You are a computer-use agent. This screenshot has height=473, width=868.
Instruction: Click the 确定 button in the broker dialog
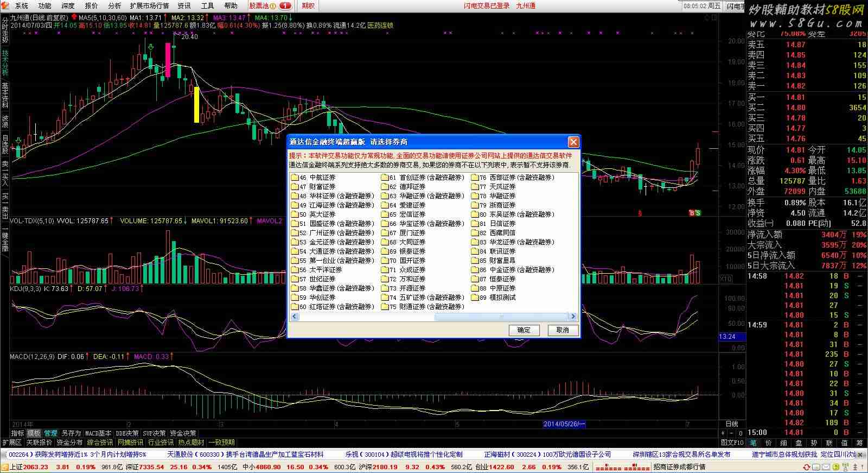click(524, 330)
